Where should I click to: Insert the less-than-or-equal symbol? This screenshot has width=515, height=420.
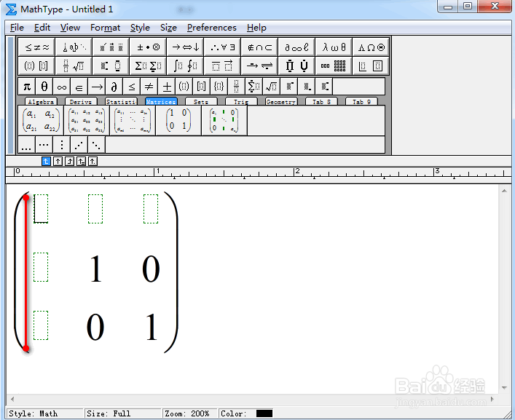pyautogui.click(x=131, y=87)
